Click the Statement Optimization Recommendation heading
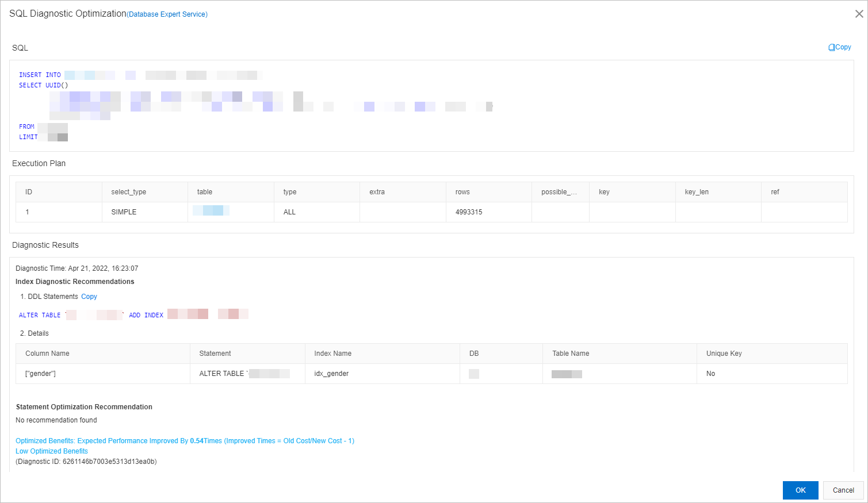The height and width of the screenshot is (503, 868). click(x=84, y=407)
